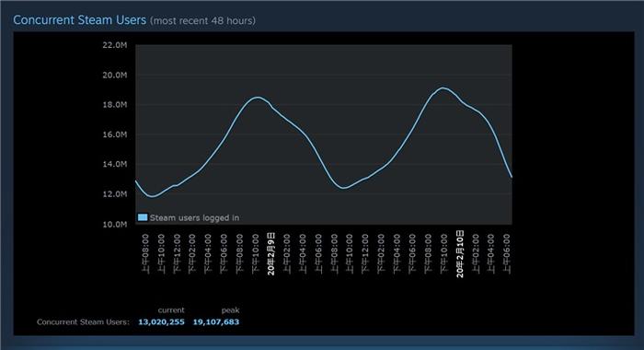Image resolution: width=644 pixels, height=350 pixels.
Task: Click the blue legend swatch for logged-in users
Action: point(143,217)
